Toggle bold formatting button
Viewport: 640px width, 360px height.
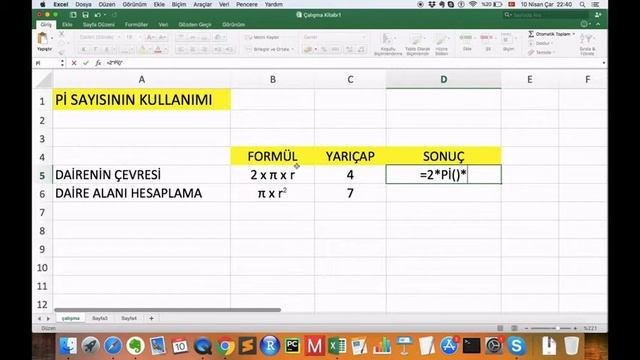[83, 50]
